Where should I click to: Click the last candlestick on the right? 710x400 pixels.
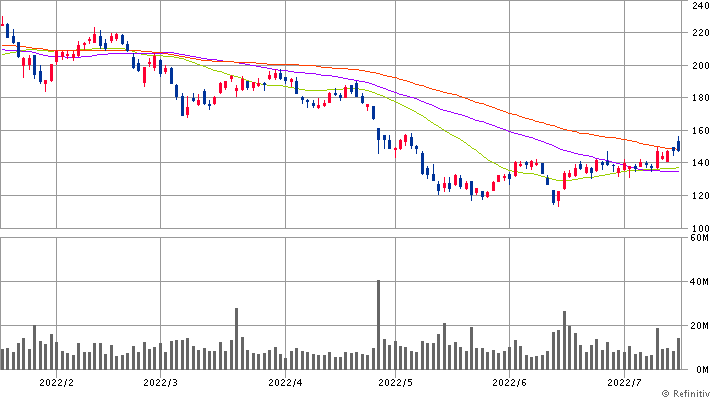pos(678,145)
